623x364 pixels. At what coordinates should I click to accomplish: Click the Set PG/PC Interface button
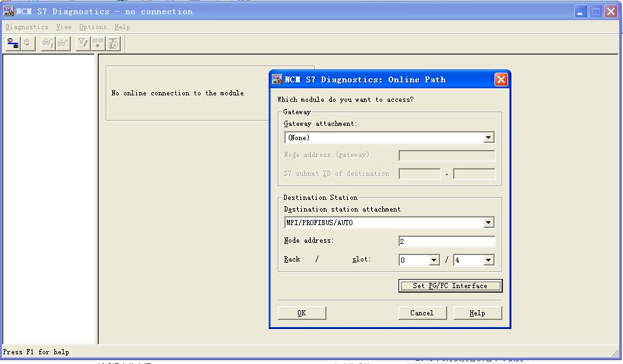[450, 285]
